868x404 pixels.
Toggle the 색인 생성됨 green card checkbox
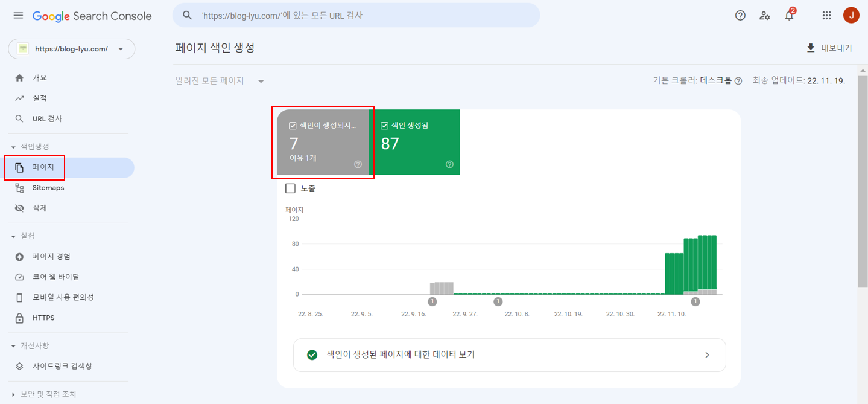pos(384,125)
